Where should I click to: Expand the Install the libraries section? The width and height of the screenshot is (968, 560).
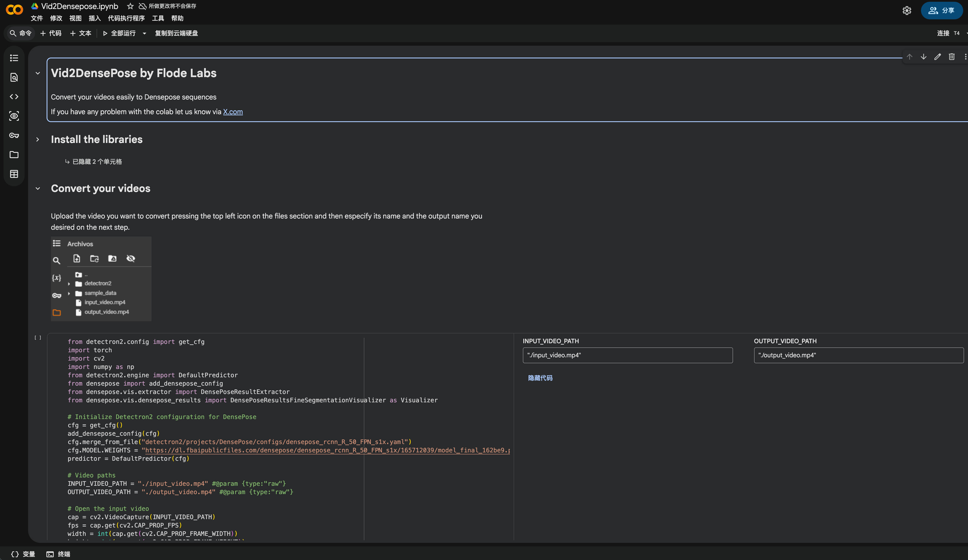coord(38,139)
